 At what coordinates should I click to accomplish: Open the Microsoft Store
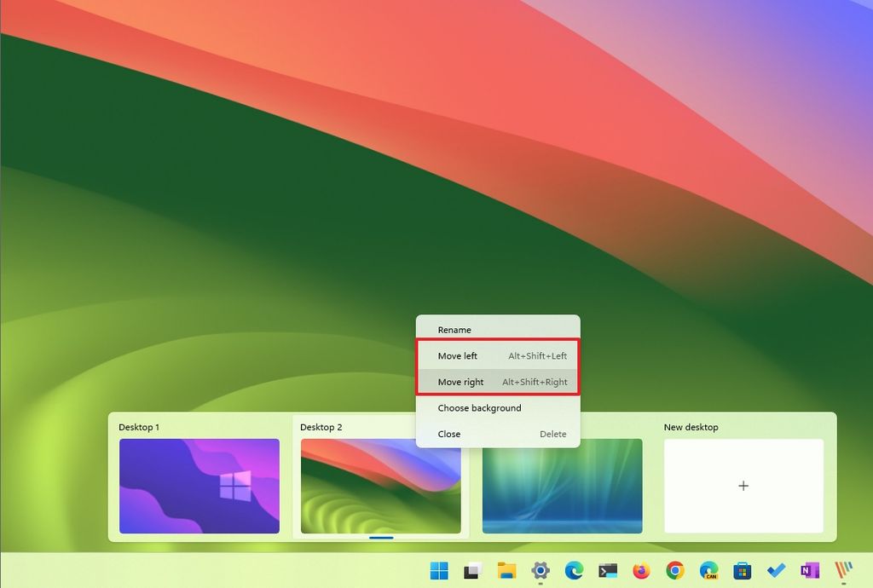[x=743, y=570]
